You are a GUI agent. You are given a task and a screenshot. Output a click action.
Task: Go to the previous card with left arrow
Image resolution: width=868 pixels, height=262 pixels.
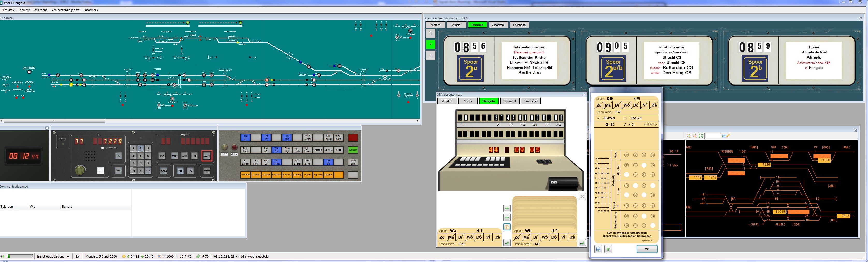pos(507,209)
